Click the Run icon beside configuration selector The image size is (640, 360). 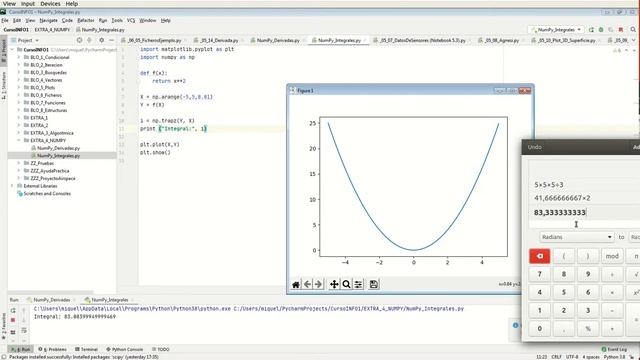[591, 29]
